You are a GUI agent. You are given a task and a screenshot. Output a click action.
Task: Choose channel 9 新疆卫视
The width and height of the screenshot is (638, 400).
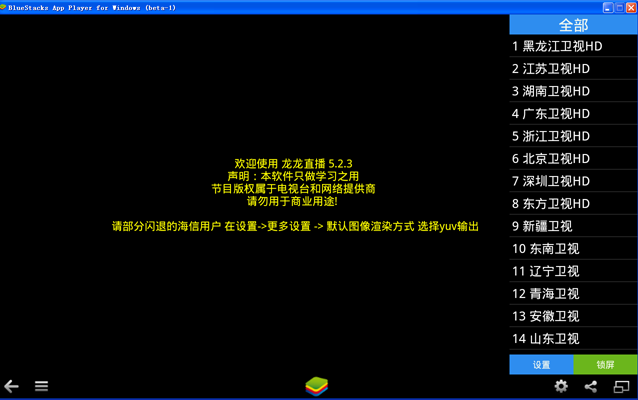point(573,226)
